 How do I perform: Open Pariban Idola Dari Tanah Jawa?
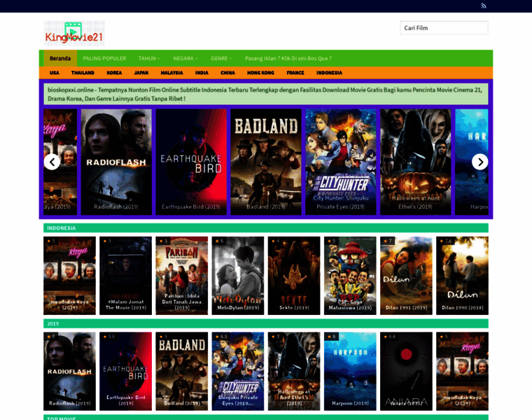182,276
